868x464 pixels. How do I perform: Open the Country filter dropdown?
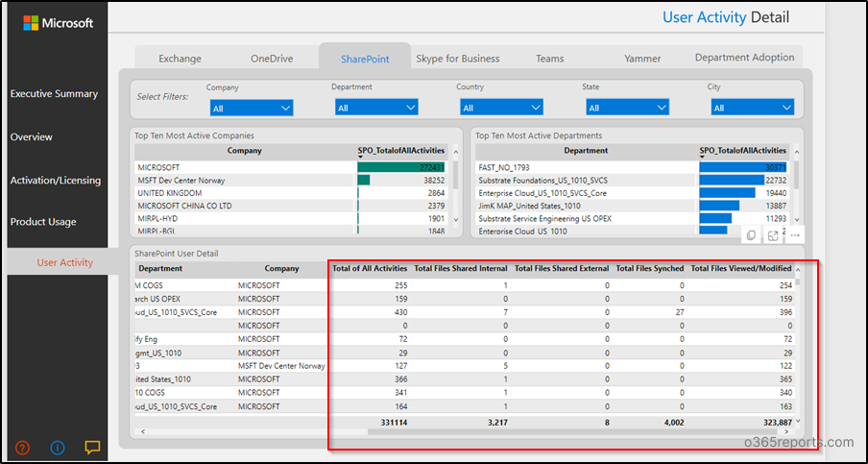pyautogui.click(x=501, y=108)
